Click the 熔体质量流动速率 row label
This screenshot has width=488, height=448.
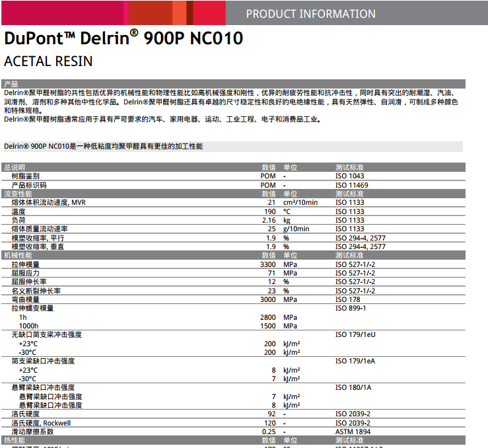(40, 229)
